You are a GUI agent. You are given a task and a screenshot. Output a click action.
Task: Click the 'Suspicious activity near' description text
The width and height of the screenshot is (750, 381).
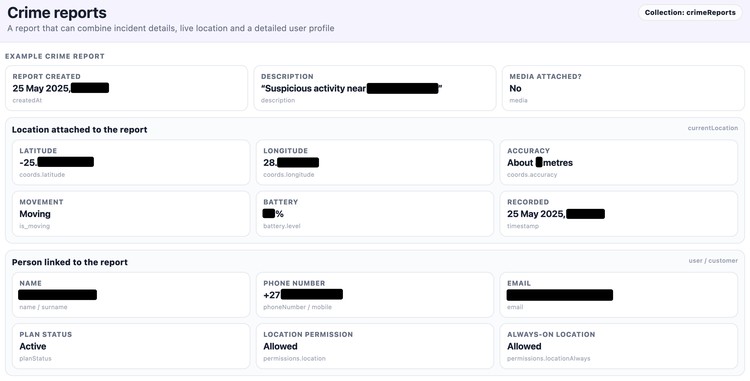pos(314,88)
